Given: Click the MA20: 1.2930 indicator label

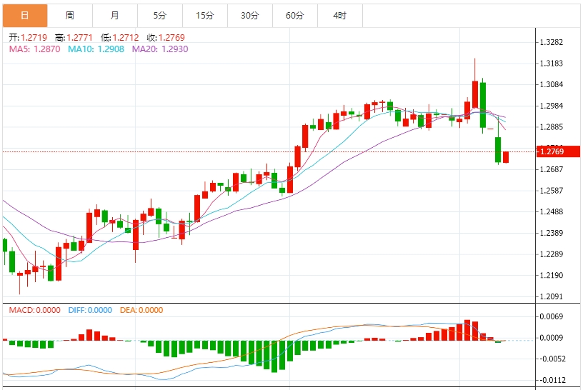Looking at the screenshot, I should [x=160, y=49].
